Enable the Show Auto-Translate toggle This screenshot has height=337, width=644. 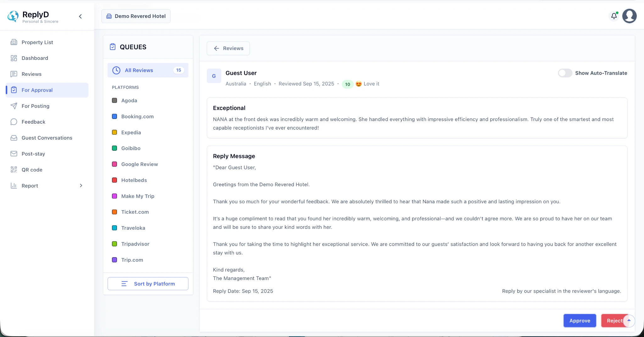565,73
